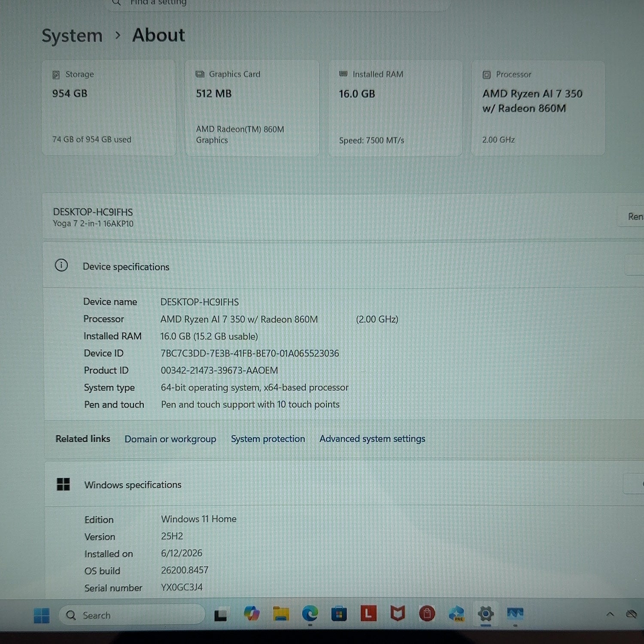Click the Serial number YX0GC3J4
The width and height of the screenshot is (644, 644).
click(x=182, y=587)
